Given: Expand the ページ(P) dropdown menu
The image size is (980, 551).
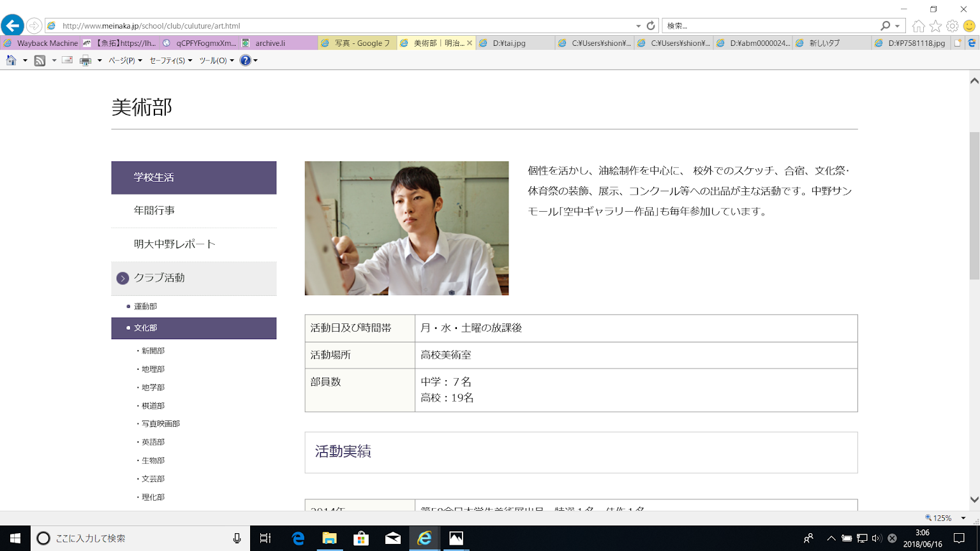Looking at the screenshot, I should pyautogui.click(x=124, y=61).
